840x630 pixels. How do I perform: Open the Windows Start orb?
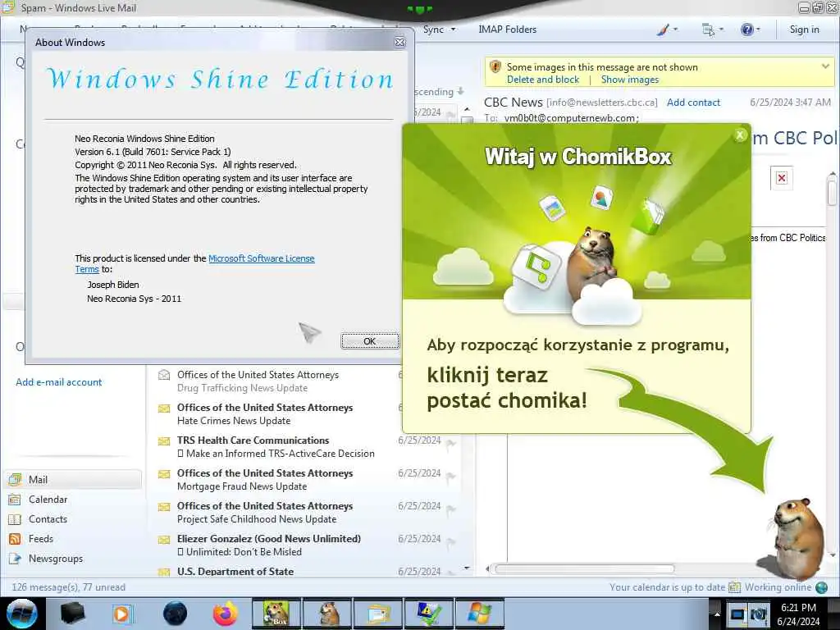[22, 614]
